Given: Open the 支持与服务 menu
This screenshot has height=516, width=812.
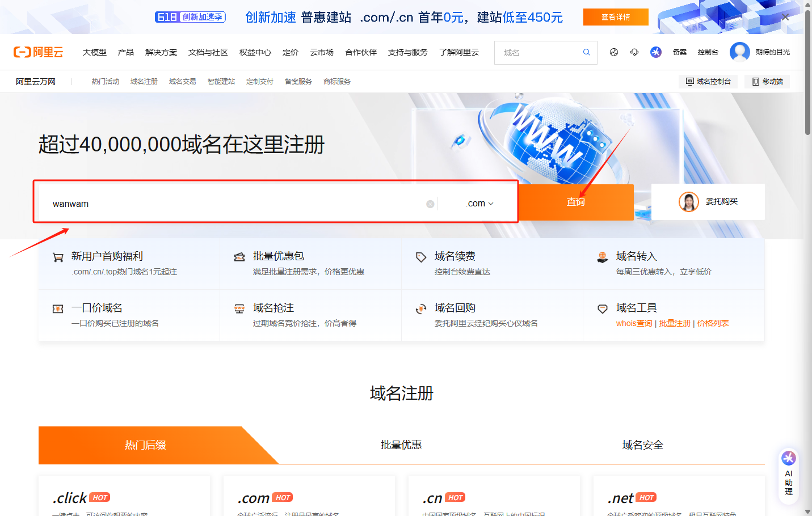Looking at the screenshot, I should tap(408, 52).
